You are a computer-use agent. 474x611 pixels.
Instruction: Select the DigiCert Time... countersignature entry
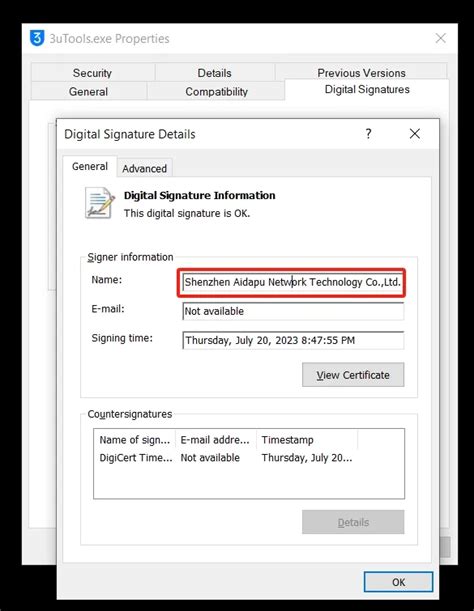[x=136, y=458]
